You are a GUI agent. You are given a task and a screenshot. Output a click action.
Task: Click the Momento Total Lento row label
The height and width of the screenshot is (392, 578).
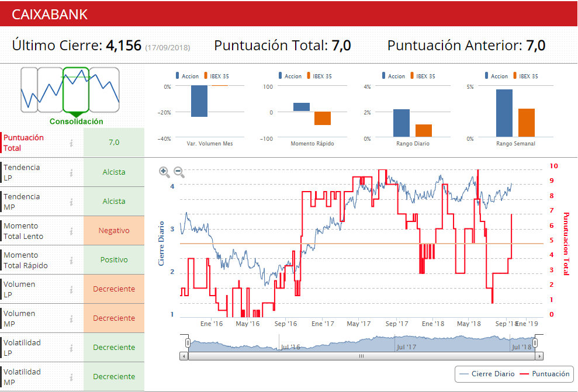(23, 231)
